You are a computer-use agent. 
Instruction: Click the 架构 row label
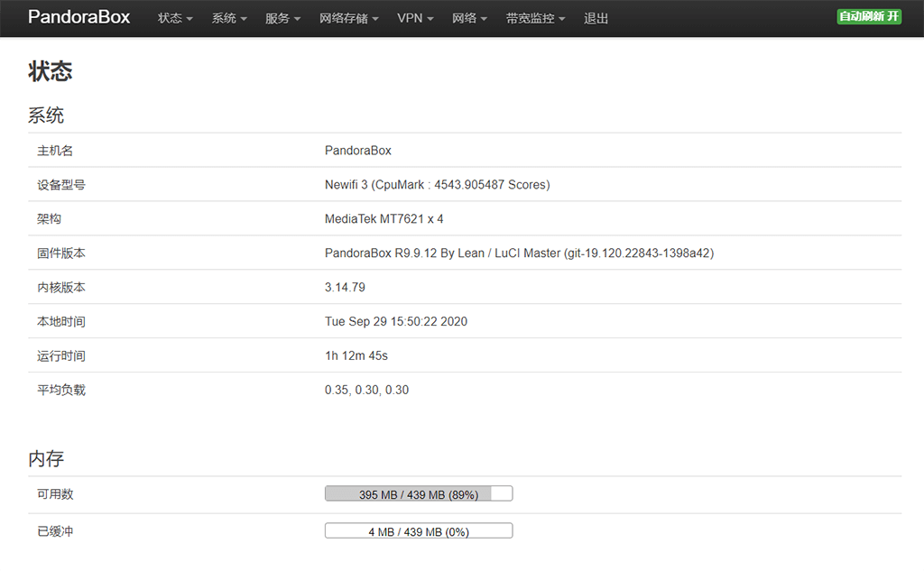tap(49, 218)
